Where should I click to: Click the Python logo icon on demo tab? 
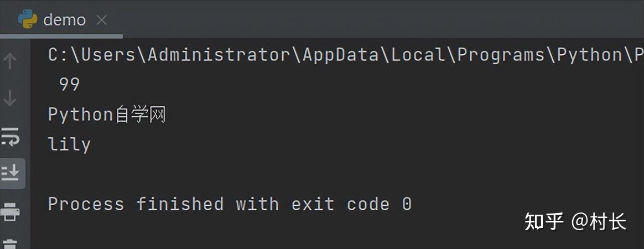27,19
